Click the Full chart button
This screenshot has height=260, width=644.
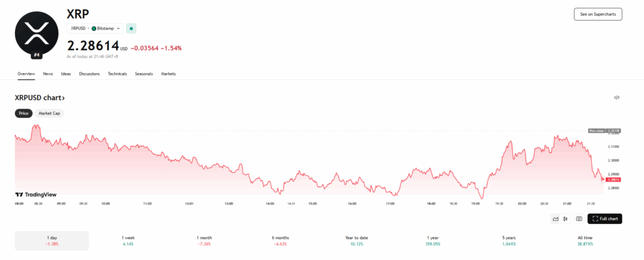coord(605,219)
